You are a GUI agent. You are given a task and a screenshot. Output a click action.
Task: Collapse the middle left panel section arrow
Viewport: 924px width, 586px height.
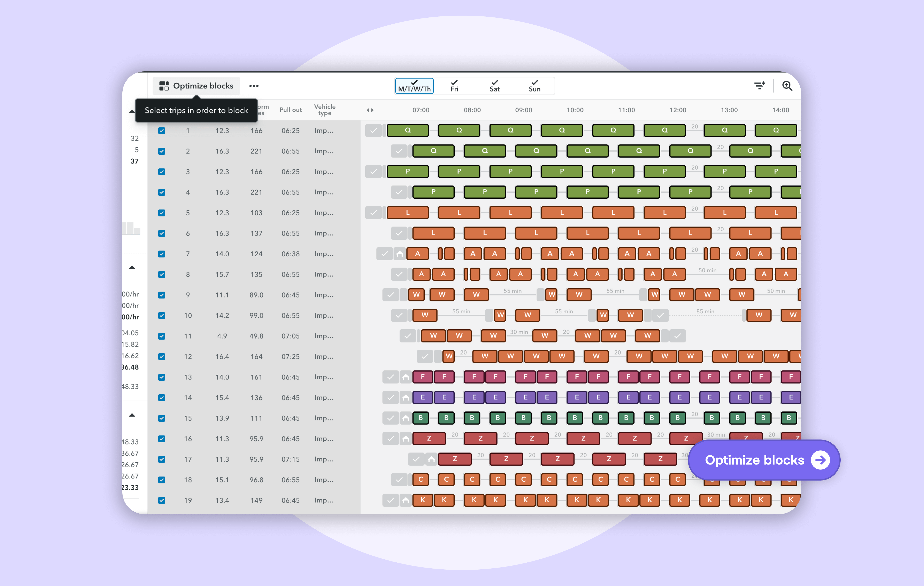[132, 267]
